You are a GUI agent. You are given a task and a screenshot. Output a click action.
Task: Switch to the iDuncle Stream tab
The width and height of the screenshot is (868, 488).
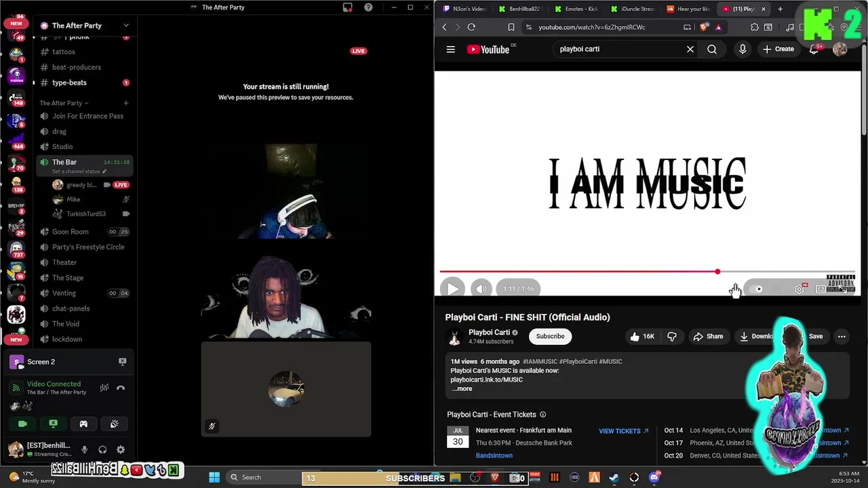632,9
